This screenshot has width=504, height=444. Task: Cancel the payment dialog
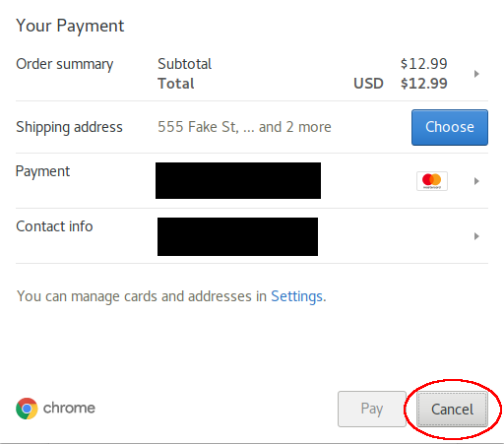click(x=452, y=410)
